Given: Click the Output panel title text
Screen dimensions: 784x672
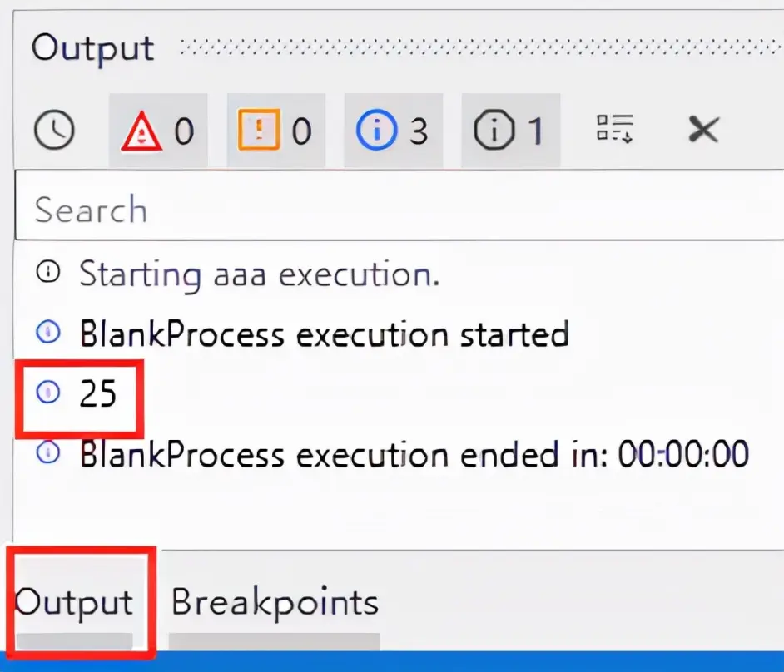Looking at the screenshot, I should [93, 49].
